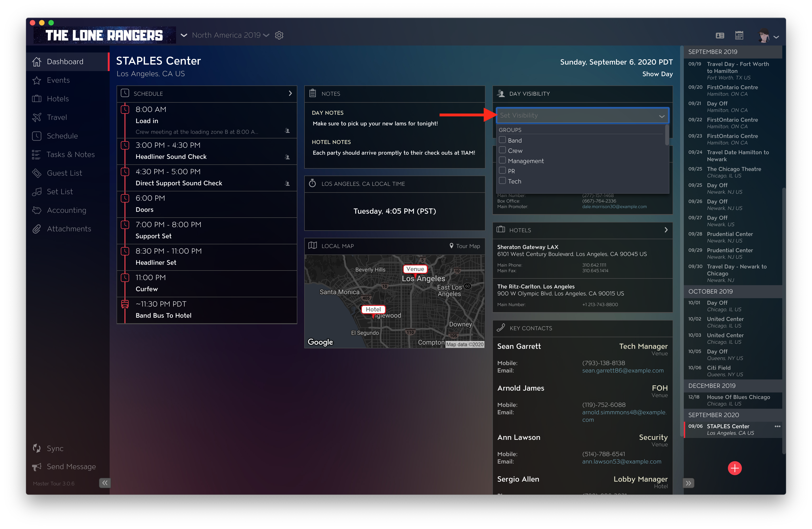Click the Venue marker on the map
This screenshot has width=812, height=529.
(x=415, y=269)
